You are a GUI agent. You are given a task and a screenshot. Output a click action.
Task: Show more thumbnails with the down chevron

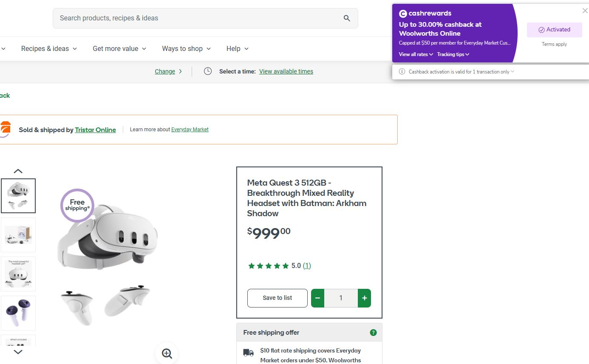click(x=18, y=352)
